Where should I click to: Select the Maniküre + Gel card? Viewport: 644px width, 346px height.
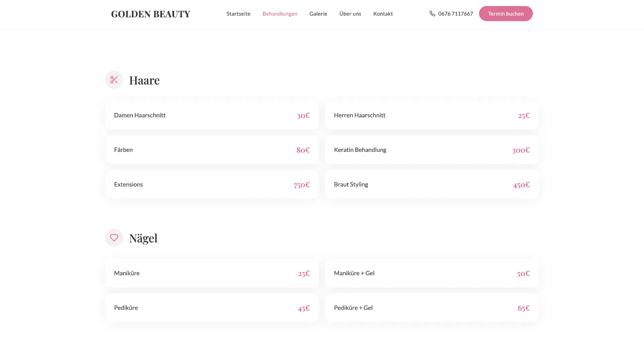point(432,273)
